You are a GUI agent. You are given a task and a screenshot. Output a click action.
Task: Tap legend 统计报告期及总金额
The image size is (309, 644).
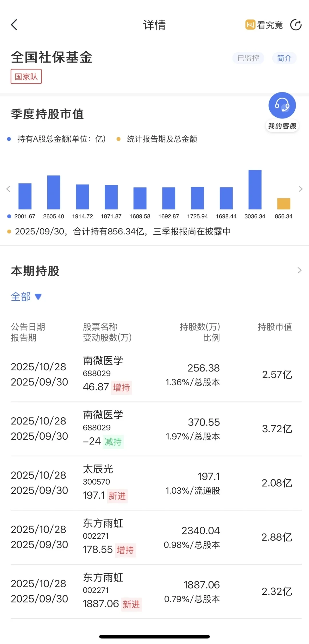click(x=157, y=139)
